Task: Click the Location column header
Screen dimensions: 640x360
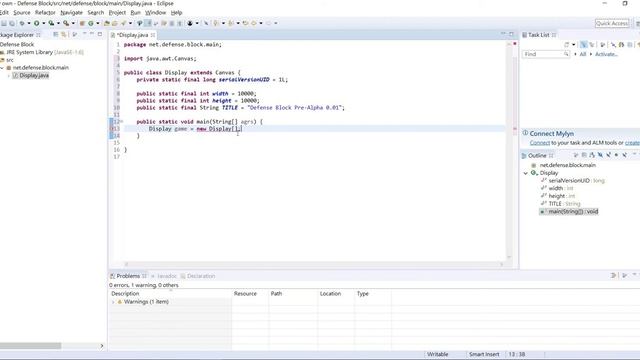Action: (336, 293)
